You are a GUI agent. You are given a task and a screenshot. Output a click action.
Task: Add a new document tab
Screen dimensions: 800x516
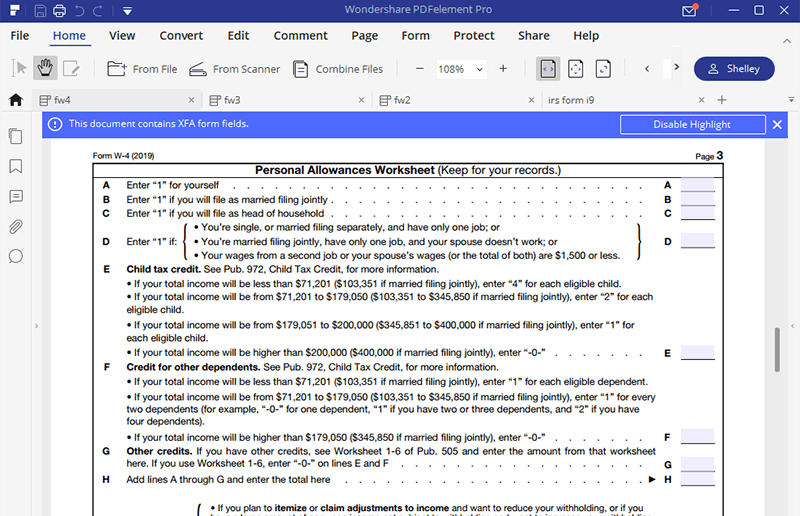click(721, 100)
